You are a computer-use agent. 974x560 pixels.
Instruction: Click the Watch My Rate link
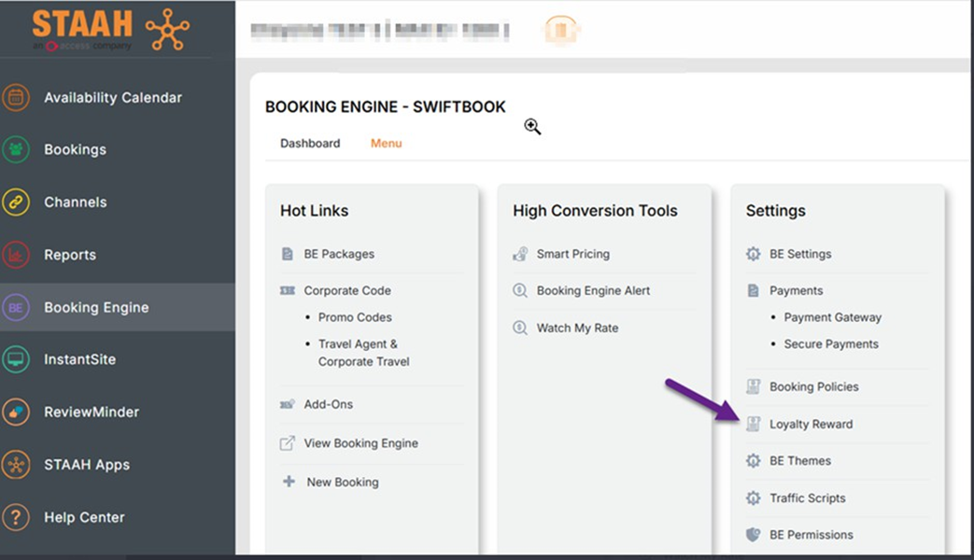[577, 328]
